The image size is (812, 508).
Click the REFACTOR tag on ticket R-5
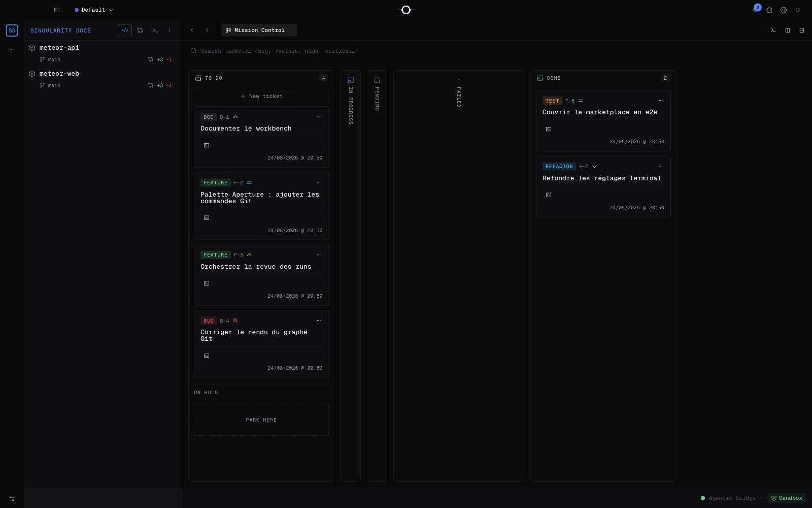pyautogui.click(x=559, y=167)
